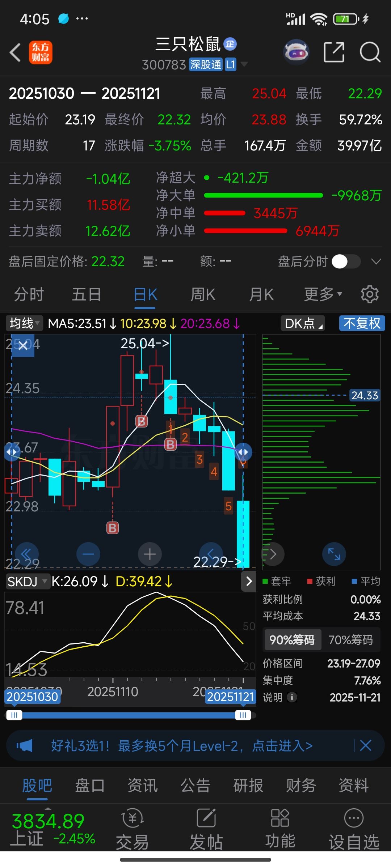Open the SKDJ indicator dropdown

point(28,582)
